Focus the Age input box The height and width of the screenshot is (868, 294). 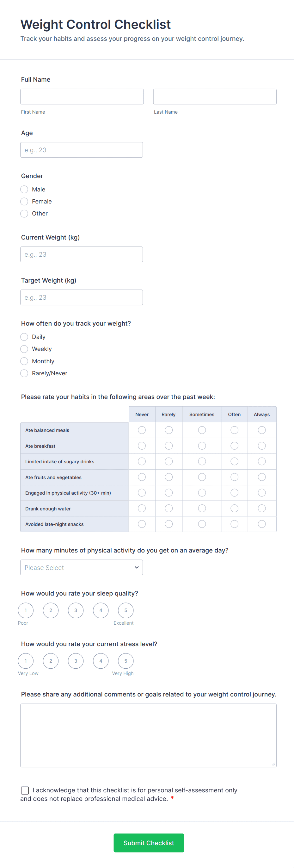pyautogui.click(x=82, y=150)
